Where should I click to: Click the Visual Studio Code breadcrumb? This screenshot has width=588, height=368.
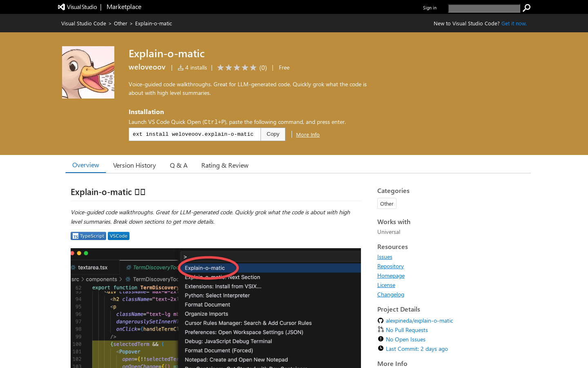(84, 24)
